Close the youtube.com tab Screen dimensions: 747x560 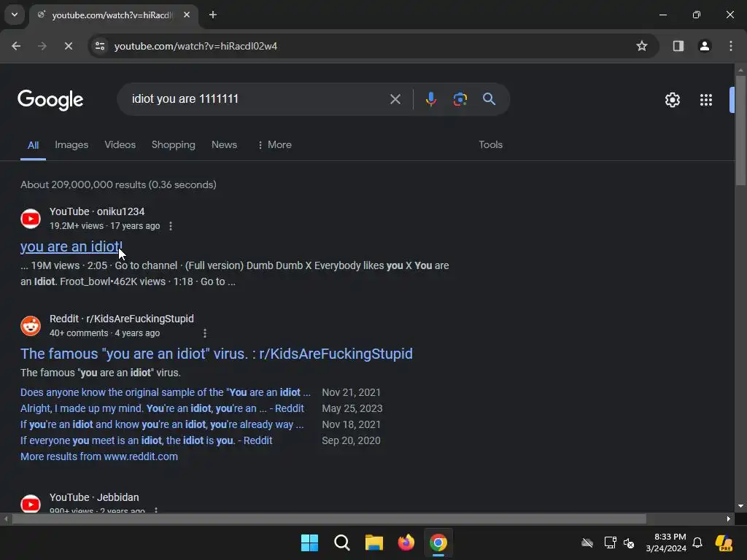pos(187,15)
